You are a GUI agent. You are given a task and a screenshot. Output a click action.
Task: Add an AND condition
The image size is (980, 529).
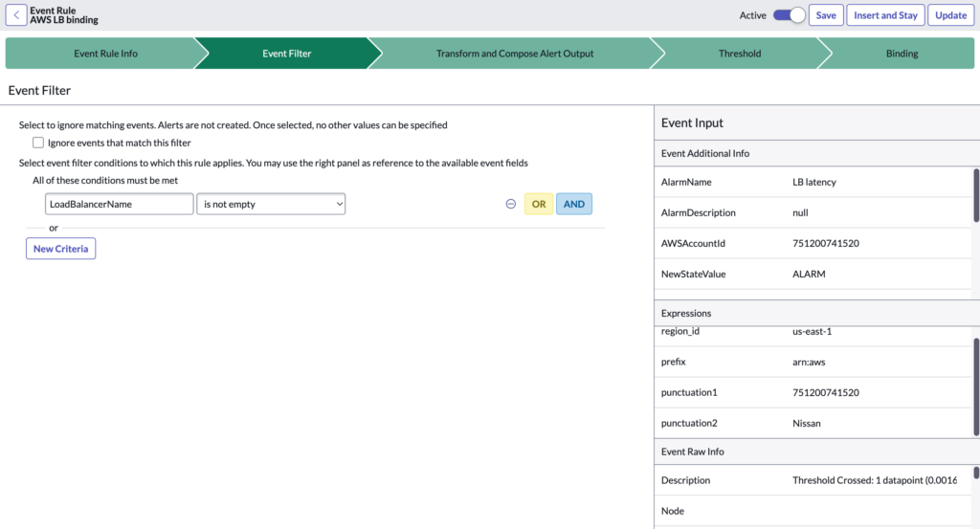[x=574, y=204]
